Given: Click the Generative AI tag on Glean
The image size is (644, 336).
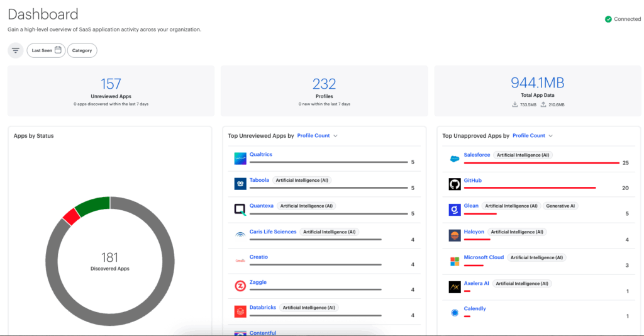Looking at the screenshot, I should (560, 206).
